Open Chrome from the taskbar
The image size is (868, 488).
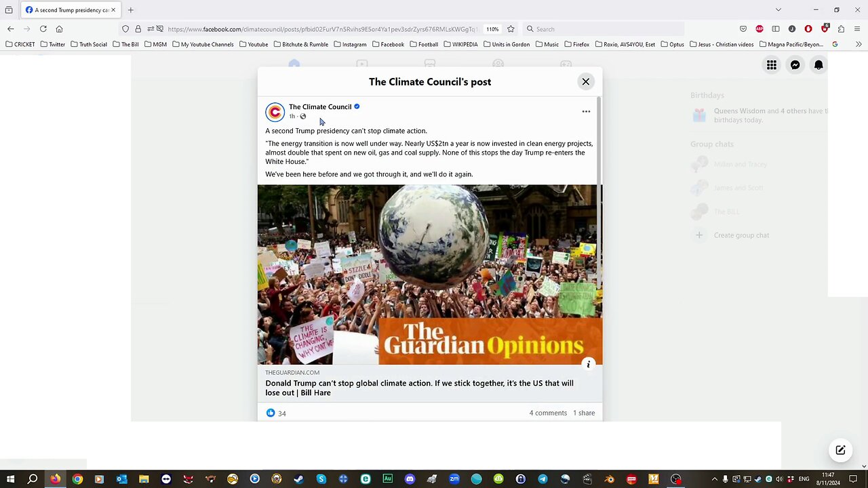tap(77, 479)
